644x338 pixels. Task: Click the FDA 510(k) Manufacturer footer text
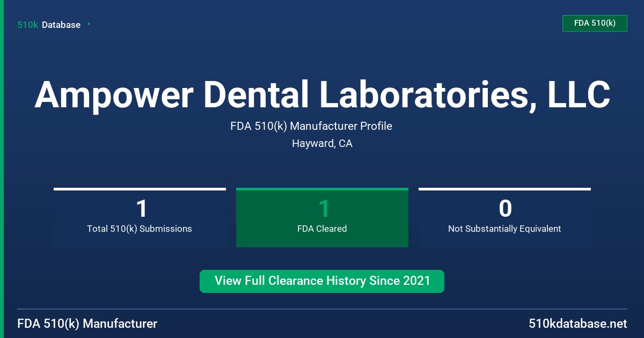[87, 324]
